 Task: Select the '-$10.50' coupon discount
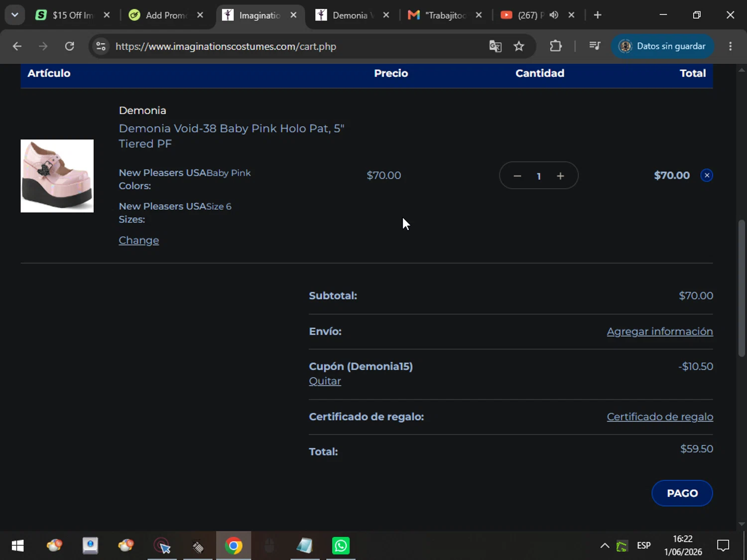click(x=696, y=366)
